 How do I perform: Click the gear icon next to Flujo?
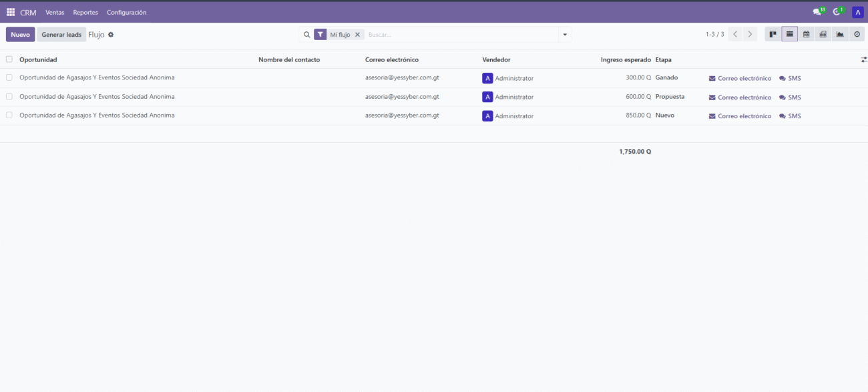tap(111, 35)
